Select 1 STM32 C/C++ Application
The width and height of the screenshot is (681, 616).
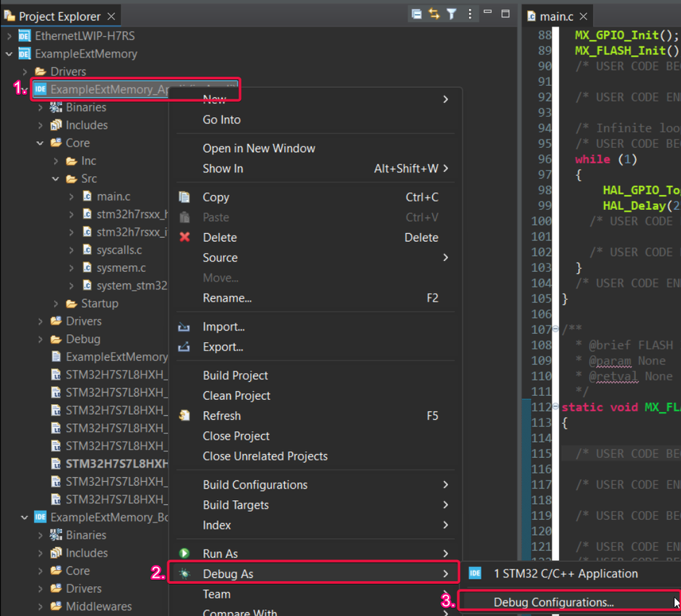click(x=566, y=574)
